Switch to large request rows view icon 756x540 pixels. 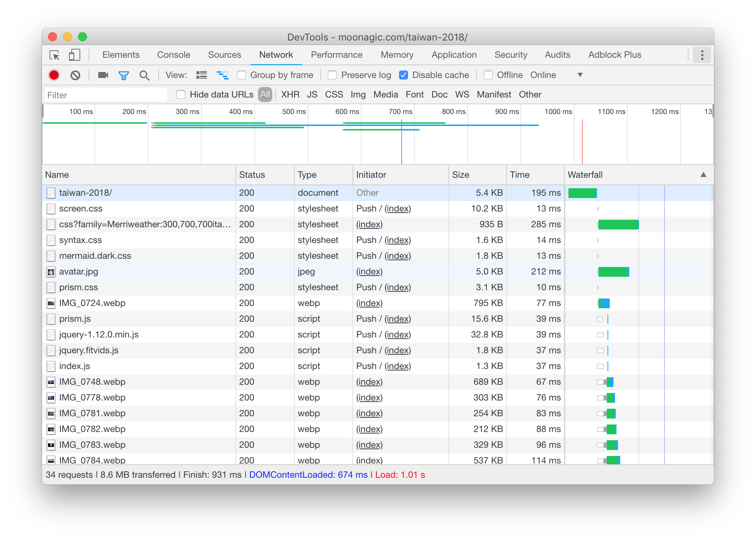click(201, 75)
